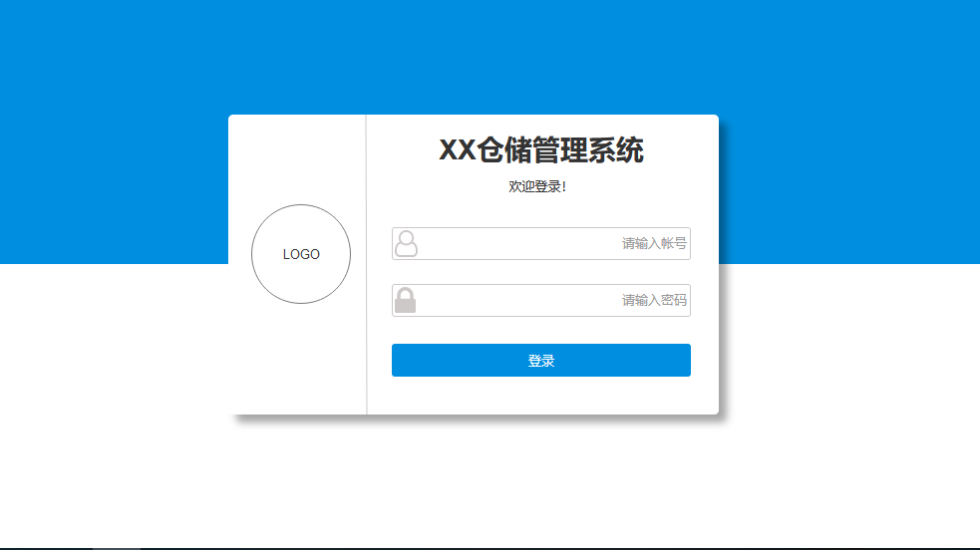Click the LOGO text inside the circle
The width and height of the screenshot is (980, 550).
pyautogui.click(x=301, y=255)
